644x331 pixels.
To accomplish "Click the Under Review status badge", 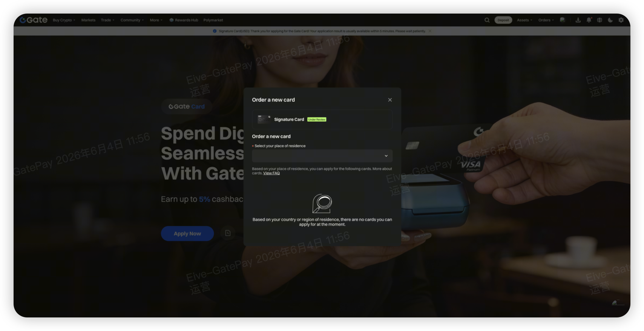I will 317,120.
